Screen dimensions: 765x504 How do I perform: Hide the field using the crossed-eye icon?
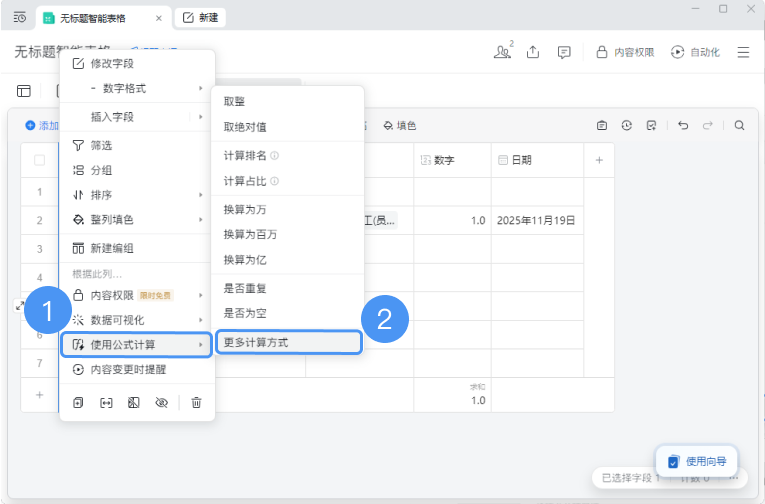pyautogui.click(x=161, y=403)
